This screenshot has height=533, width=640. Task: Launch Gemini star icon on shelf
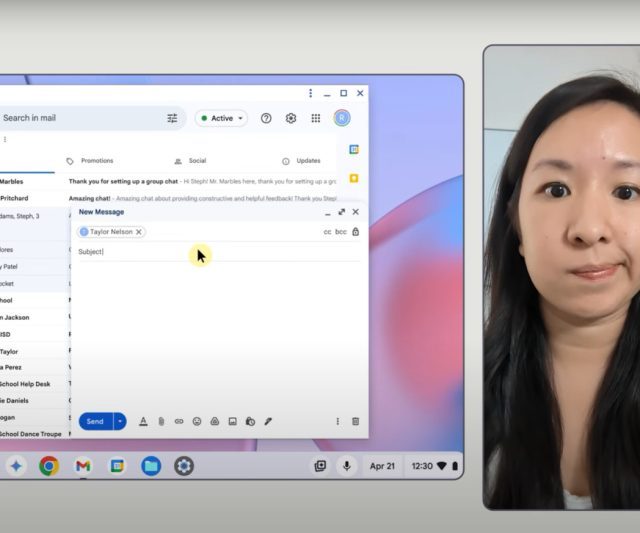16,466
